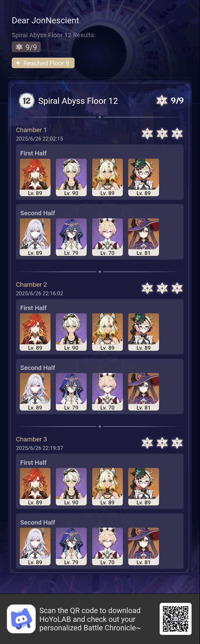Select Chamber 2 second half Lv. 70 cat-eared character
The image size is (200, 644).
click(x=108, y=392)
